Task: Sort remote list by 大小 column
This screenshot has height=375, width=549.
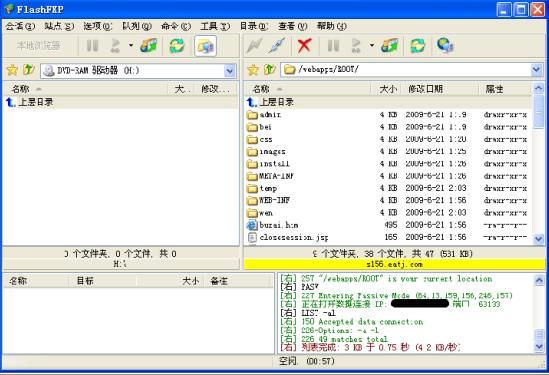Action: 387,89
